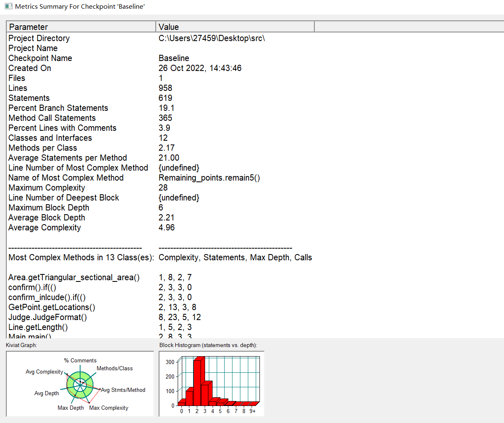
Task: Select Classes and Interfaces row
Action: coord(50,138)
